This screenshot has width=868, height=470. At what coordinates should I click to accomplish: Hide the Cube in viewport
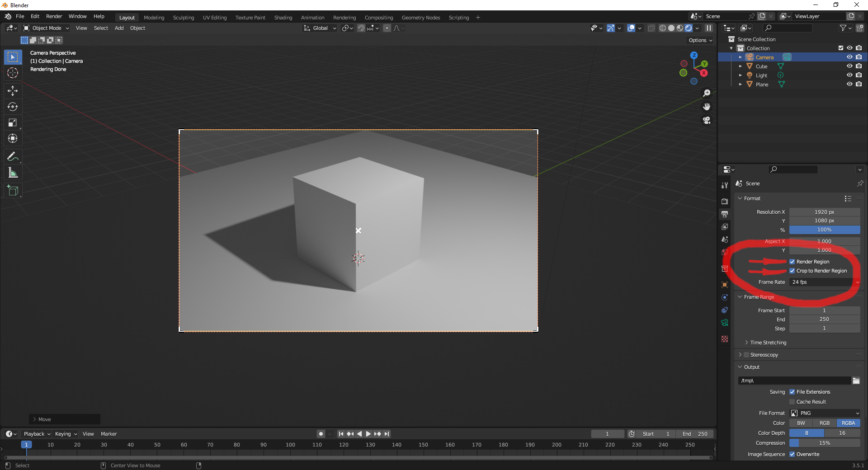[849, 66]
